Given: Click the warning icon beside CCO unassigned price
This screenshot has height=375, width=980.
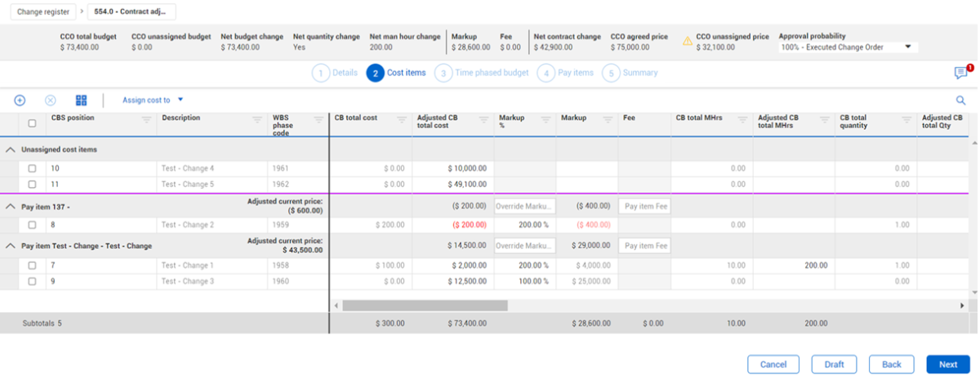Looking at the screenshot, I should click(x=688, y=42).
